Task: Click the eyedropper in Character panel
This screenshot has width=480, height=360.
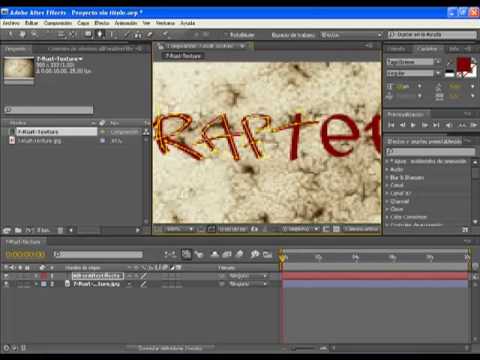Action: 449,62
